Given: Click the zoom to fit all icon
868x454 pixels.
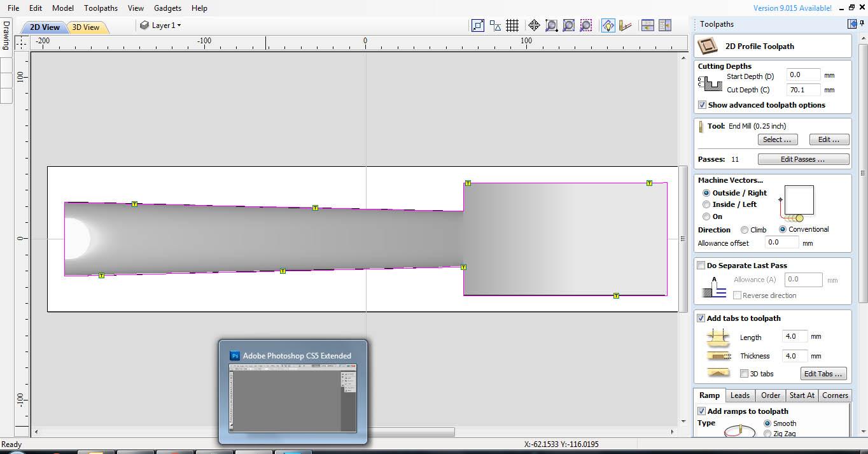Looking at the screenshot, I should [x=569, y=25].
